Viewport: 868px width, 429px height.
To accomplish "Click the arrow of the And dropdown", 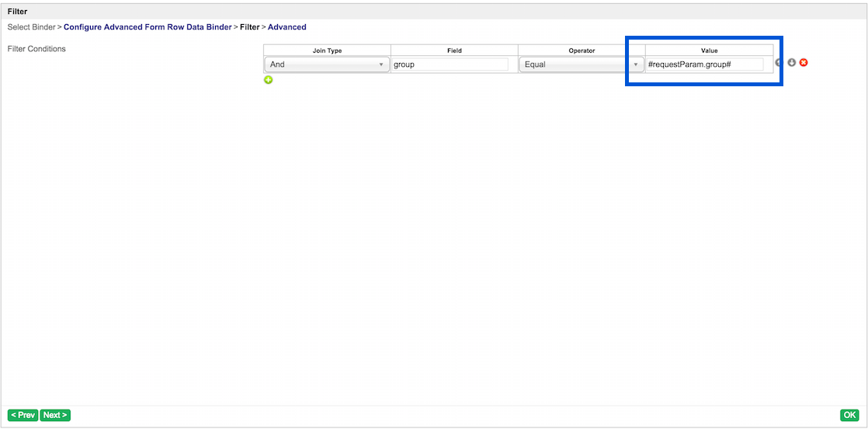I will (381, 65).
